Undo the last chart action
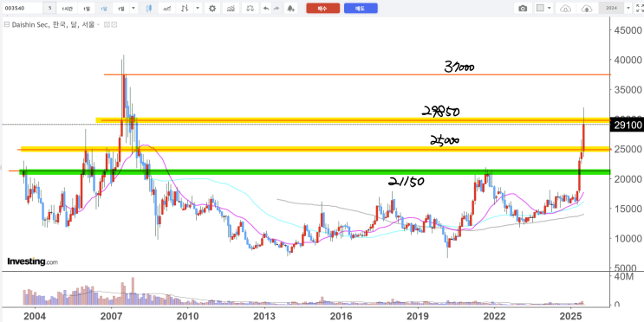Viewport: 644px width, 322px height. pos(266,8)
